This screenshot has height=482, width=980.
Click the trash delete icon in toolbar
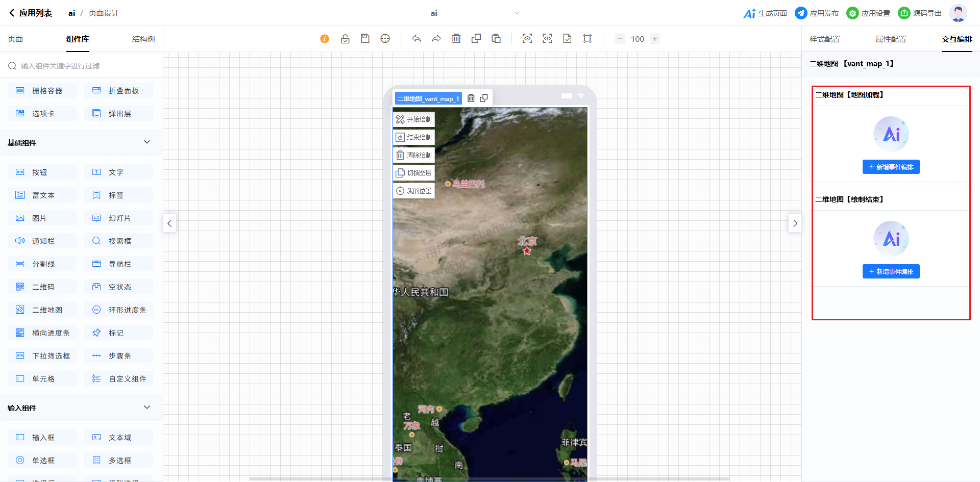456,39
